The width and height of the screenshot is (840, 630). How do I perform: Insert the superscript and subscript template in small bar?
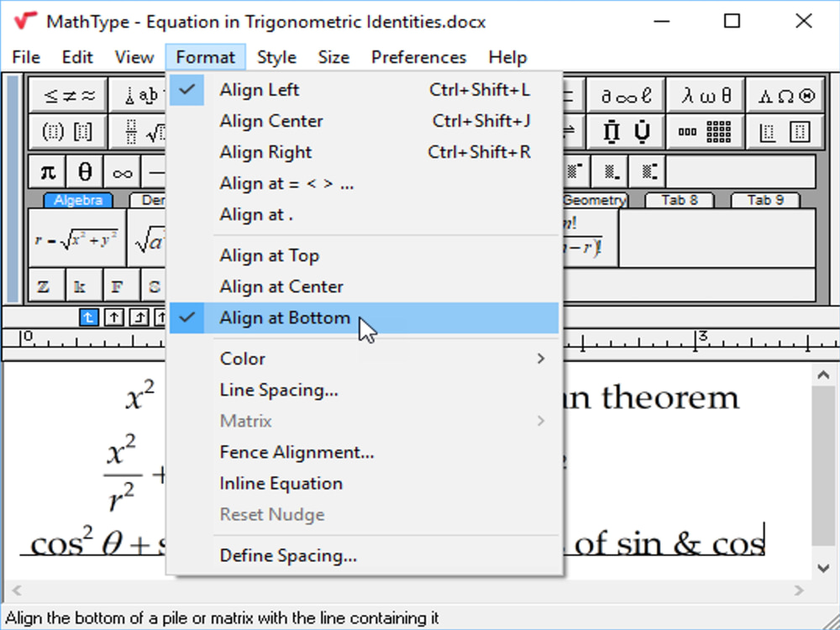tap(648, 172)
